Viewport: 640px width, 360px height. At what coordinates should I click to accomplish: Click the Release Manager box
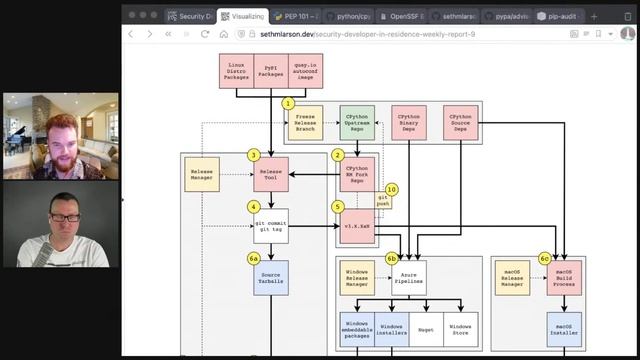click(202, 175)
